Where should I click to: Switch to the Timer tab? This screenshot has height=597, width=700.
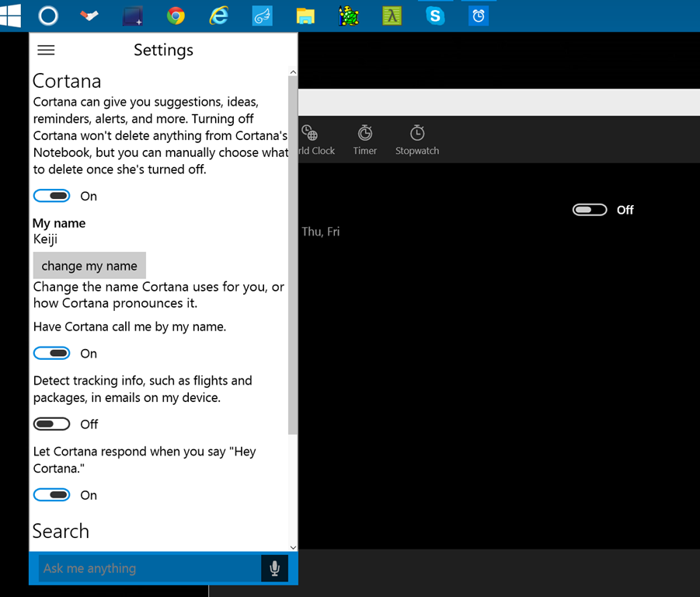click(364, 140)
